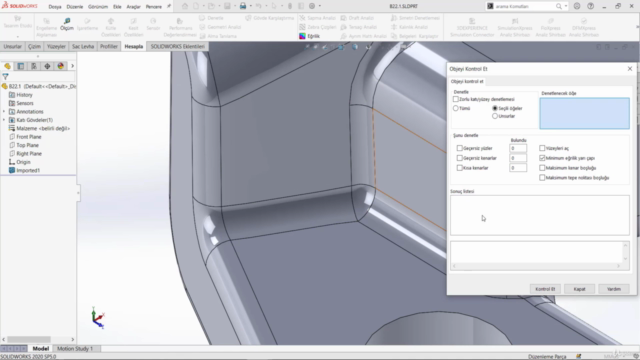Open DFMXpress Analiz Sihirbazı
Screen dimensions: 640x360
pyautogui.click(x=584, y=27)
